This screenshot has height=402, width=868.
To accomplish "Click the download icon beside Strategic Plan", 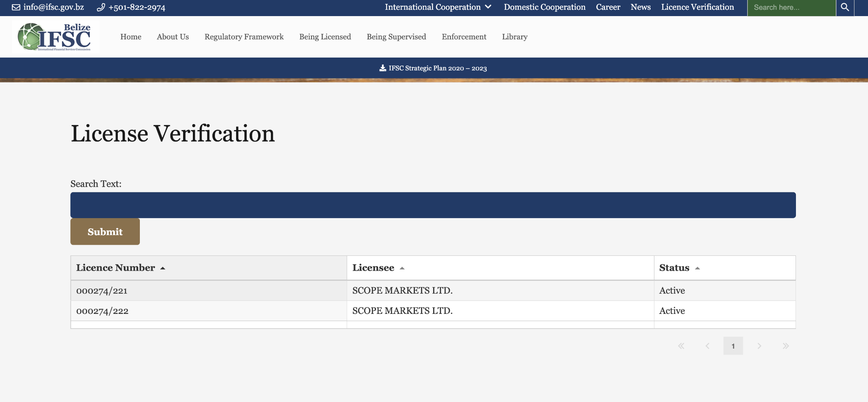I will 383,68.
